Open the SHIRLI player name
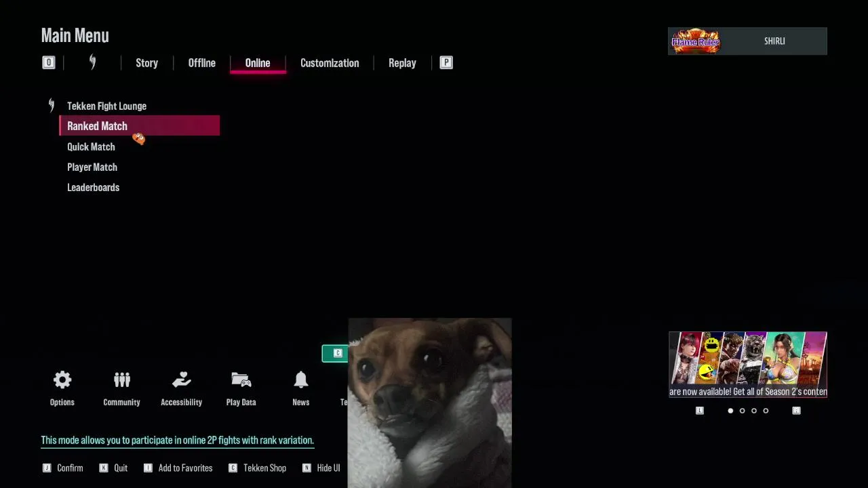 click(774, 41)
